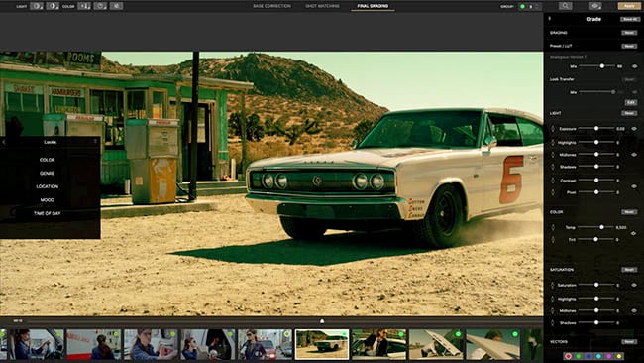This screenshot has height=363, width=644.
Task: Expand the LOCATION looks category
Action: coord(48,186)
